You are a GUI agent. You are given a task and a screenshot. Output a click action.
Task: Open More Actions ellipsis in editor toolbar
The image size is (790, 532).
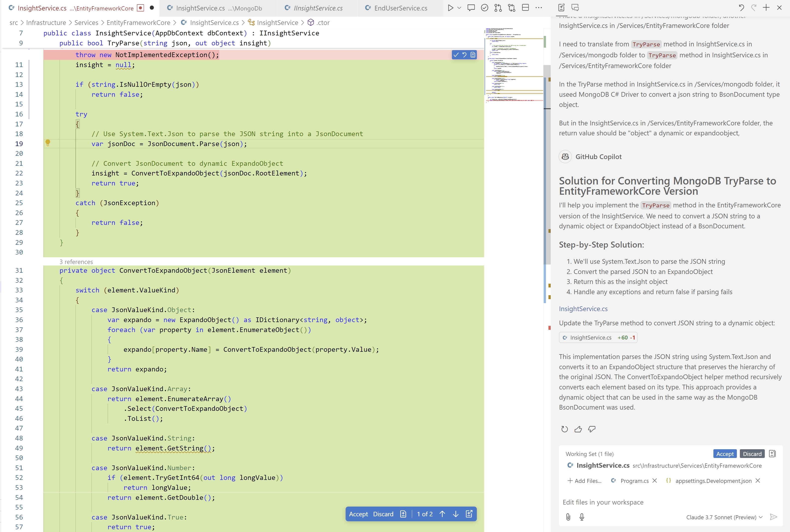pos(539,8)
